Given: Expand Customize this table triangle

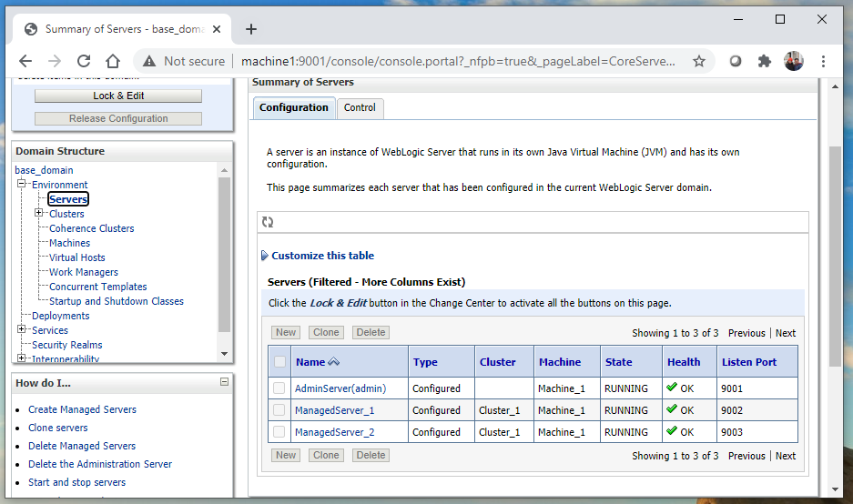Looking at the screenshot, I should [x=264, y=256].
